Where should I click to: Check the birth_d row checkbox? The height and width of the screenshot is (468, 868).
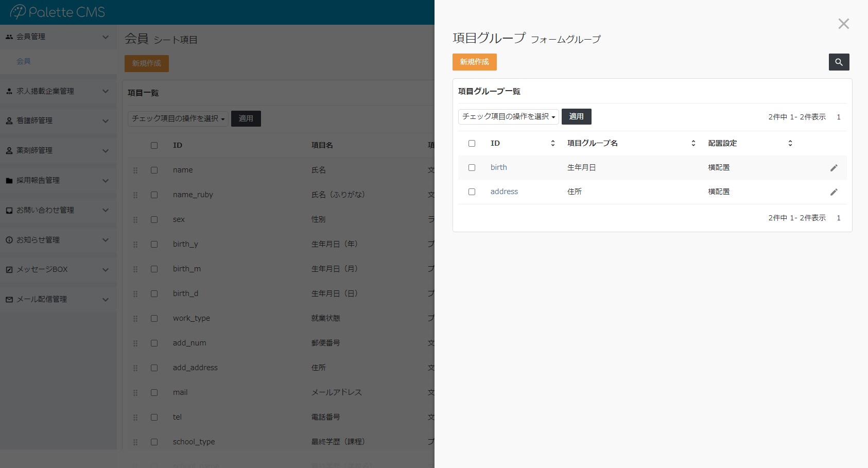pos(154,293)
